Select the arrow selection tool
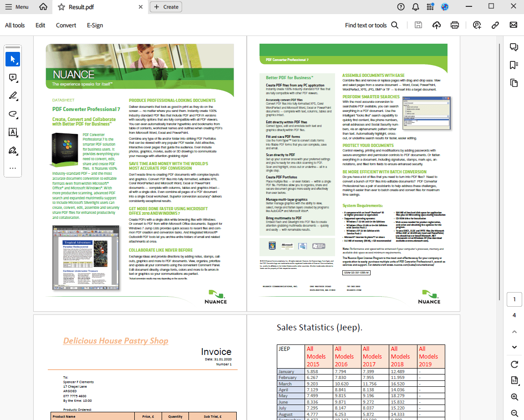 [x=13, y=59]
